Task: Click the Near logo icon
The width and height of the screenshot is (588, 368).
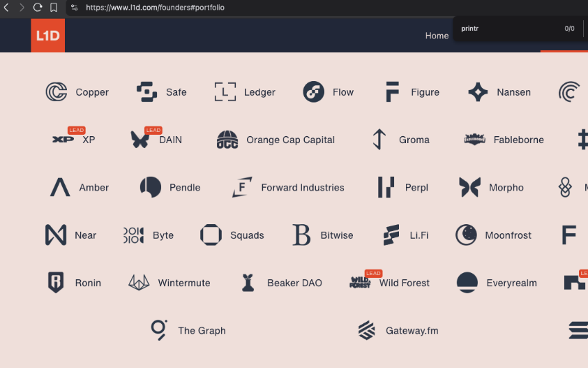Action: pyautogui.click(x=56, y=235)
